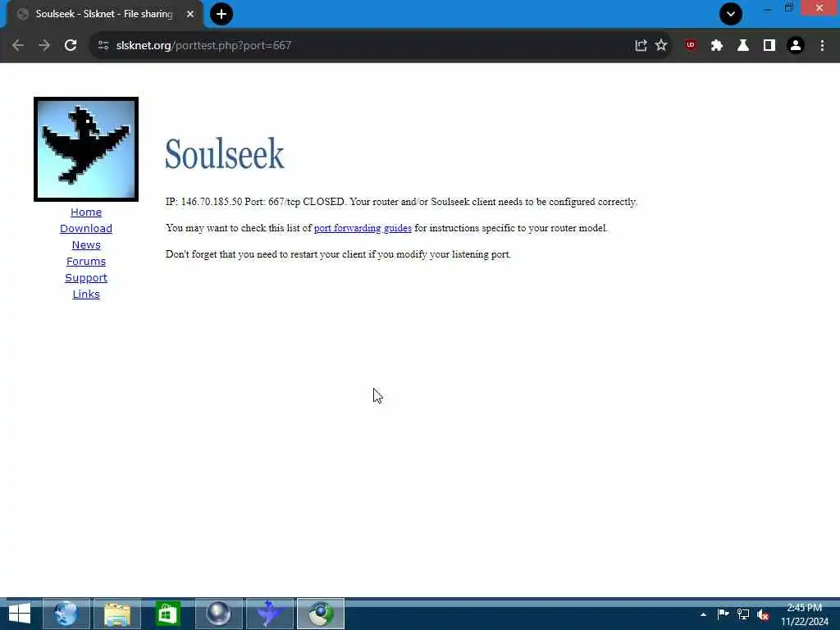Open the taskbar clock showing 2:45 PM
The image size is (840, 630).
click(x=805, y=614)
